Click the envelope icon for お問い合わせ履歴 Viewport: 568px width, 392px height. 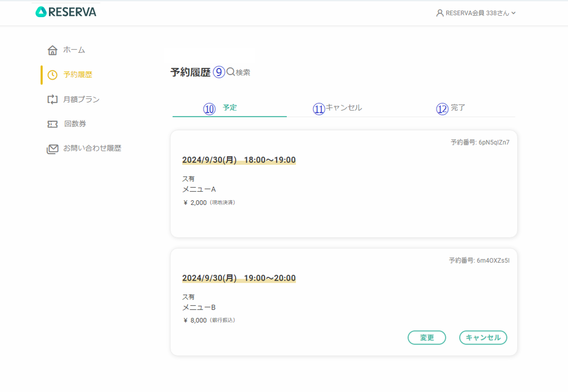coord(52,149)
